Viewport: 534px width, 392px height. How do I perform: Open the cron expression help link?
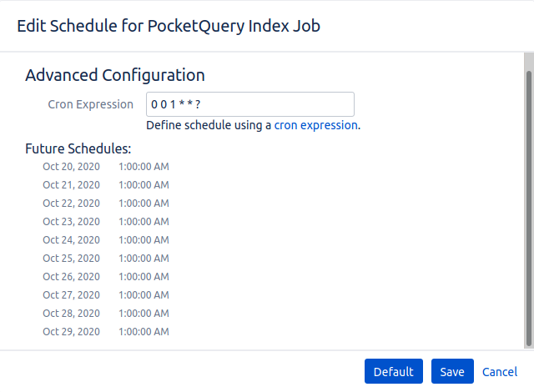coord(316,125)
